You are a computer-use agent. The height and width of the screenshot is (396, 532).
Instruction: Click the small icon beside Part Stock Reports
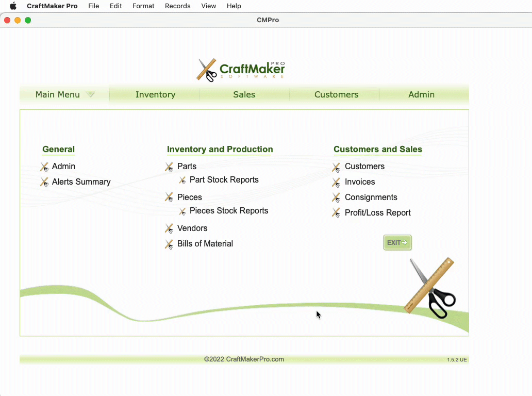click(x=182, y=180)
